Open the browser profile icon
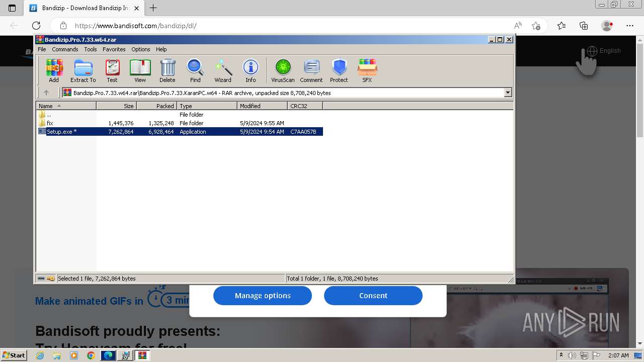This screenshot has height=362, width=644. coord(607,26)
